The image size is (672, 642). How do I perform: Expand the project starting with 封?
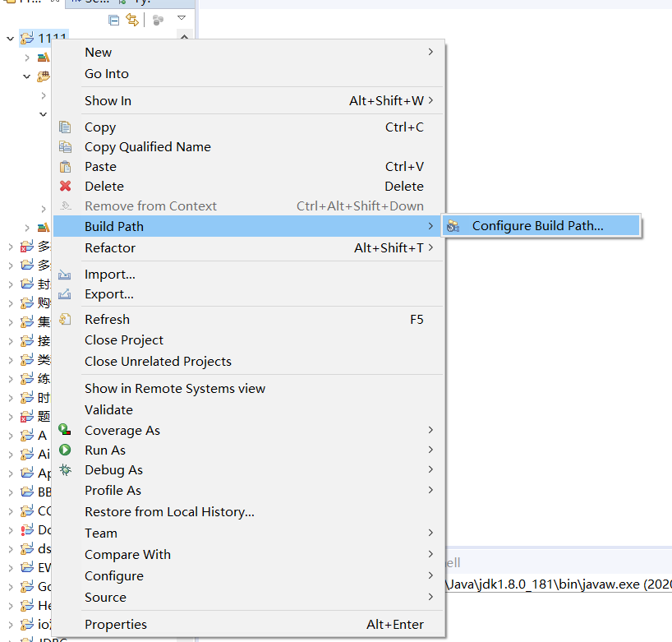click(11, 284)
